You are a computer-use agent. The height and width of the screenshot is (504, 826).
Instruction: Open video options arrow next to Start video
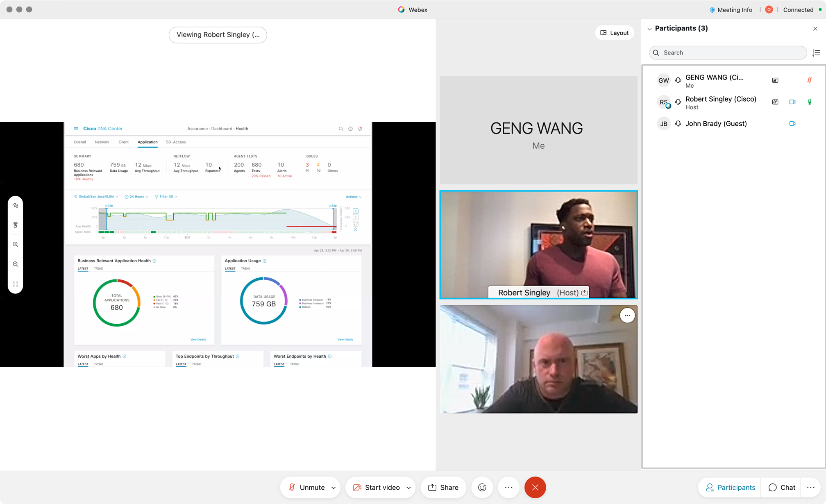point(408,488)
